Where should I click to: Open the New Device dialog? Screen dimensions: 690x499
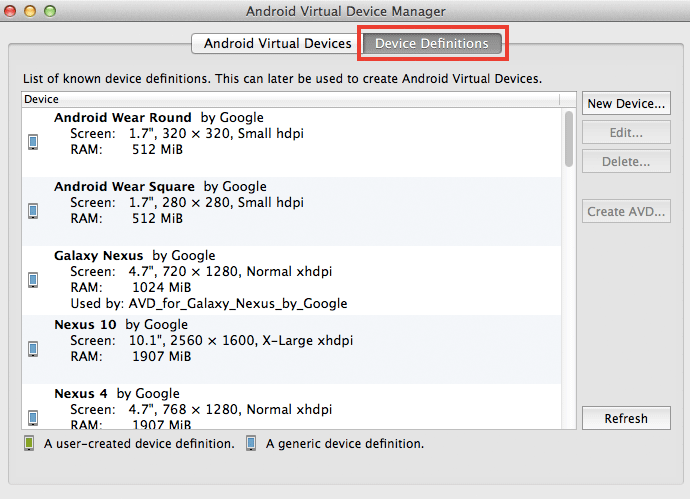click(626, 103)
